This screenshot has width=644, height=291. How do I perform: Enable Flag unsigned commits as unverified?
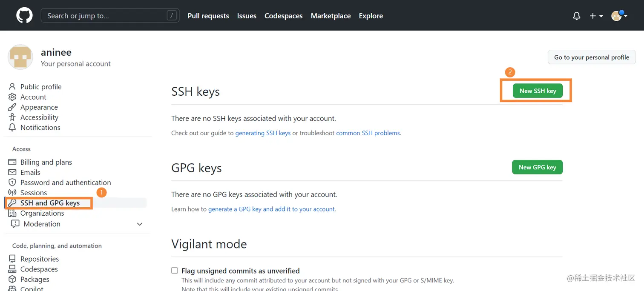pos(175,271)
